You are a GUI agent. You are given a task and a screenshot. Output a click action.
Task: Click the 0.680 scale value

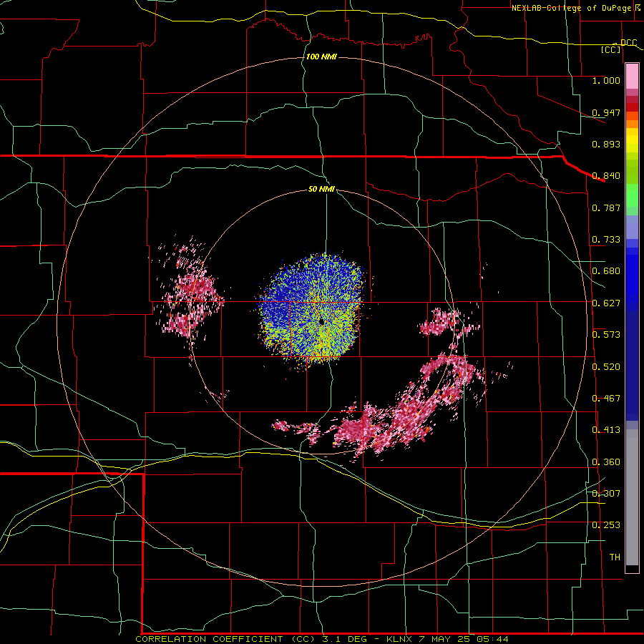point(606,271)
